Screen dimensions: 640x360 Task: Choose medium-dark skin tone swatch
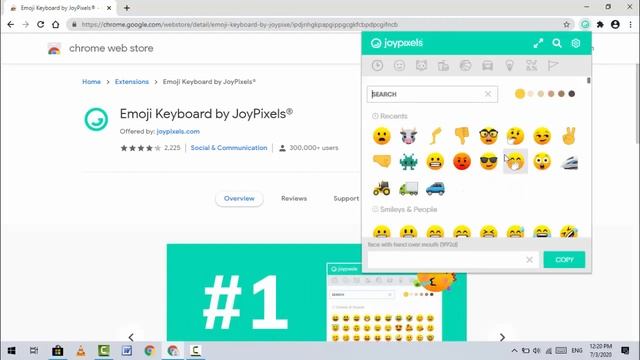coord(561,94)
